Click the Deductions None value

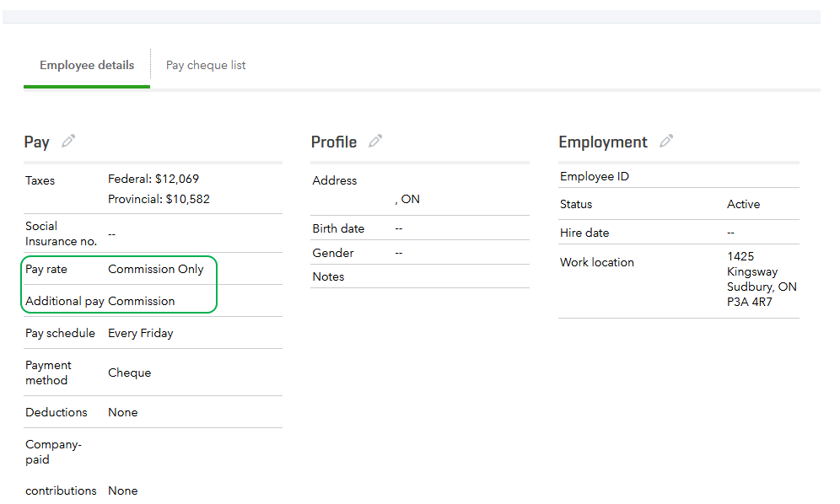click(123, 412)
